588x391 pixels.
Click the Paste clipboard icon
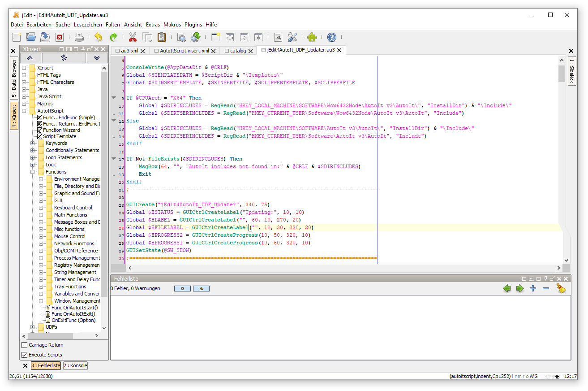click(x=162, y=37)
